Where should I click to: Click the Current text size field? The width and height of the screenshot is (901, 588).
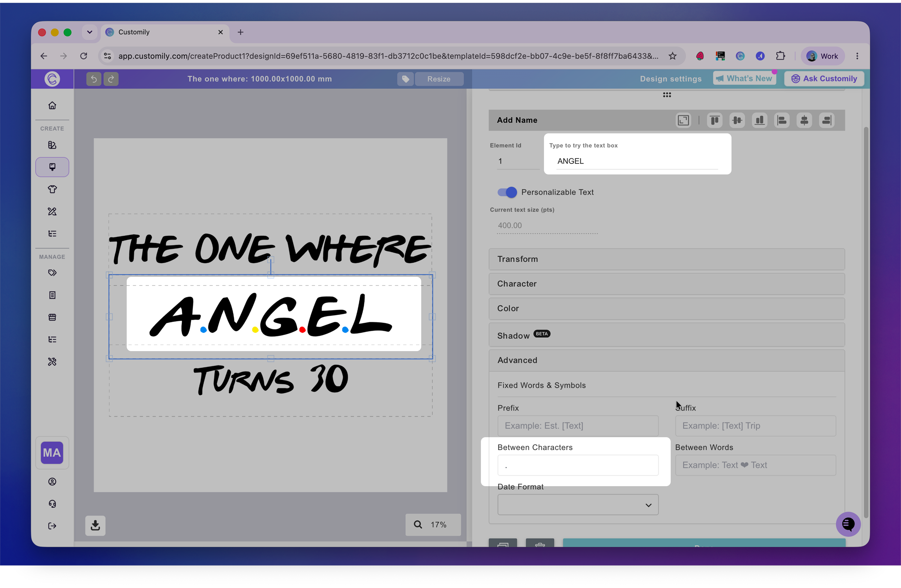coord(547,226)
